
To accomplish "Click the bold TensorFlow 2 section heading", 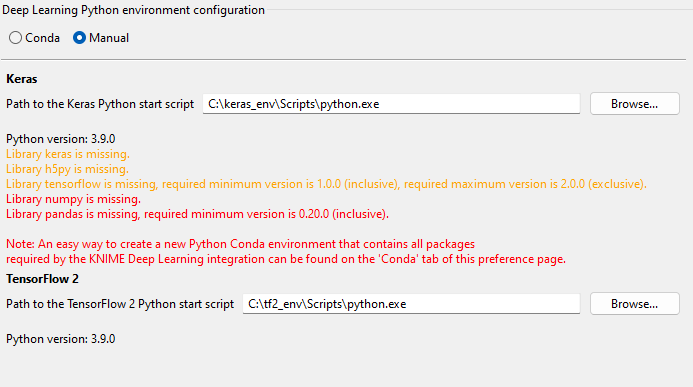I will point(42,279).
